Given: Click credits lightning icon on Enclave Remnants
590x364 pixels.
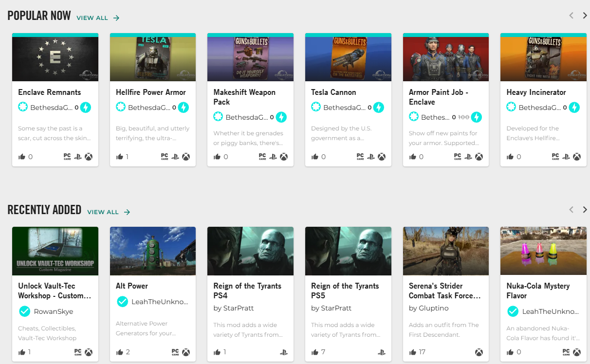Looking at the screenshot, I should pyautogui.click(x=86, y=107).
